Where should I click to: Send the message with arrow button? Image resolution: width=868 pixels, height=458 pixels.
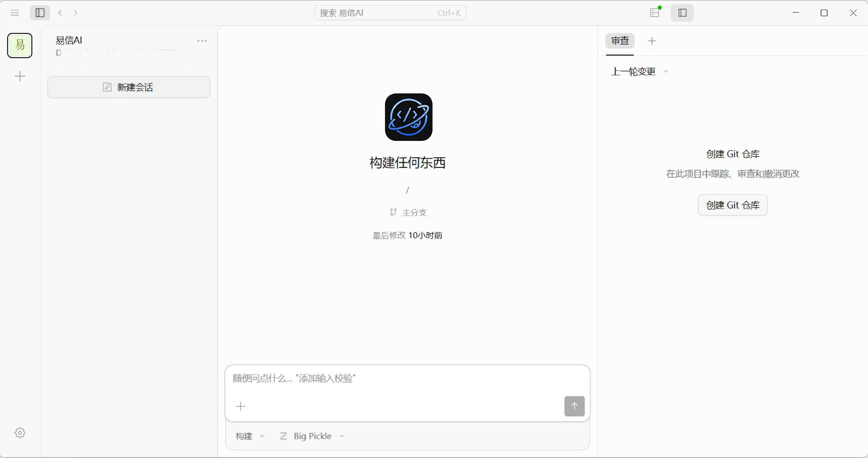tap(575, 407)
